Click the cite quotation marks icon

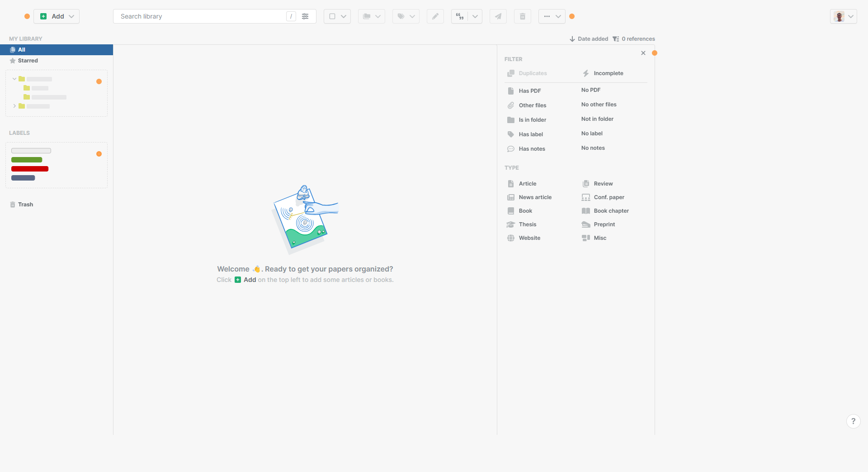pyautogui.click(x=460, y=16)
